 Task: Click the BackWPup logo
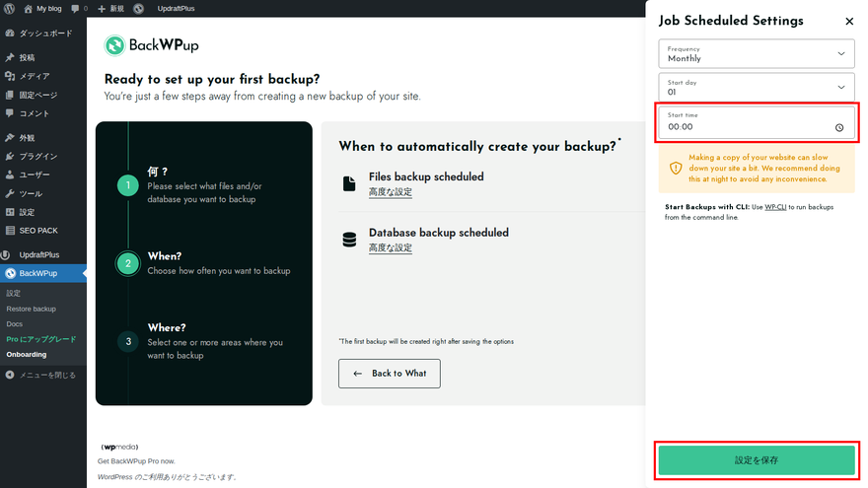(x=152, y=45)
